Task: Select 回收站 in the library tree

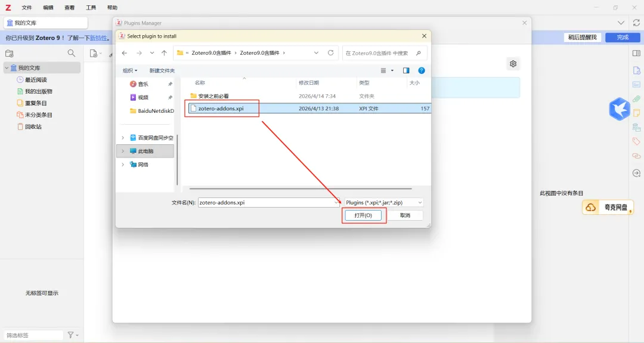Action: pos(33,126)
